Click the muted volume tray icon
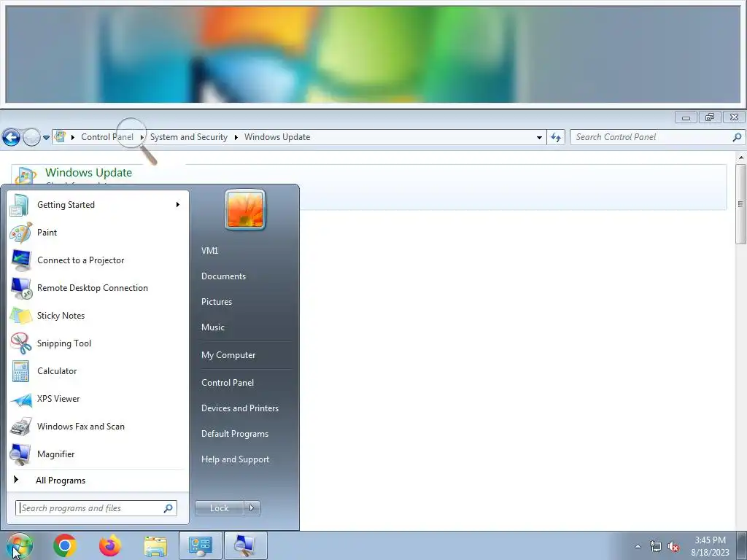This screenshot has width=747, height=560. tap(673, 546)
